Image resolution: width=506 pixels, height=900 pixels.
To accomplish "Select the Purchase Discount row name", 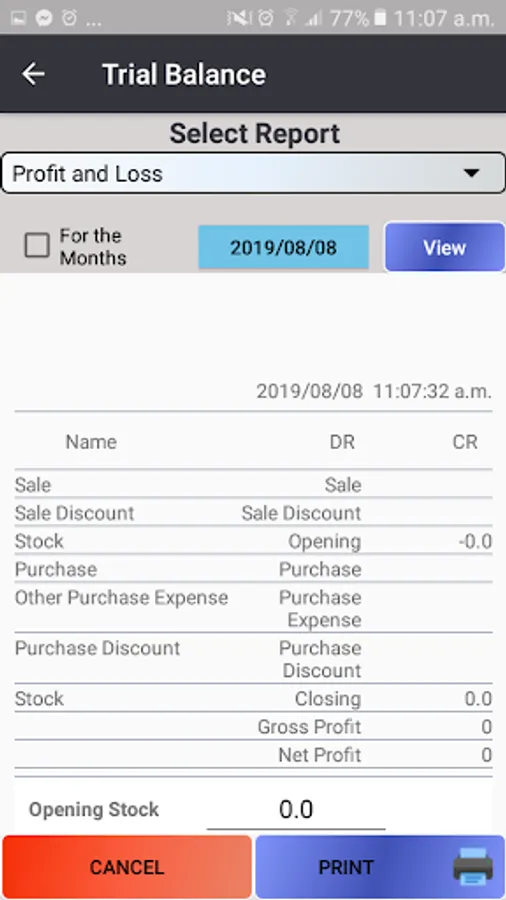I will click(98, 648).
